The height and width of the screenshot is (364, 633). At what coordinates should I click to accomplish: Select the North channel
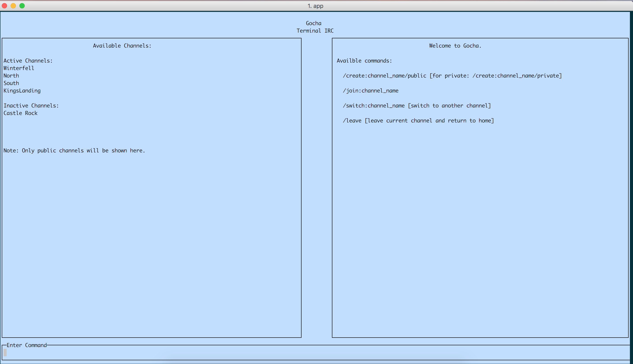(x=11, y=76)
